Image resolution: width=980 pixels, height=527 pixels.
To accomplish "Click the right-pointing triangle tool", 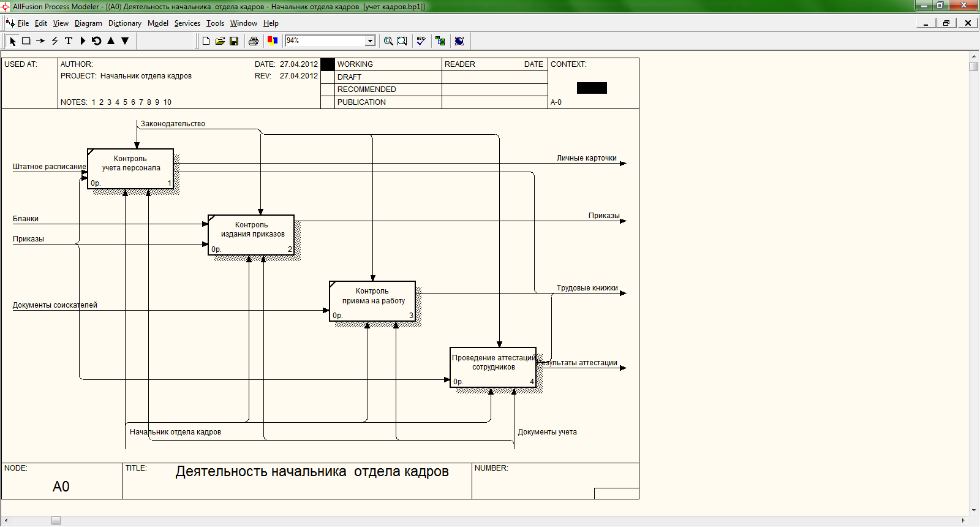I will tap(83, 41).
